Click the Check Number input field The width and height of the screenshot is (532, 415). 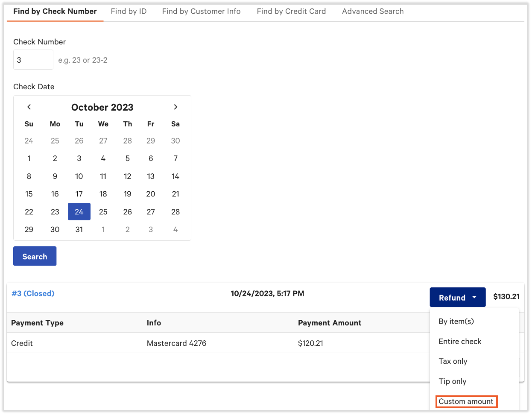pos(33,60)
